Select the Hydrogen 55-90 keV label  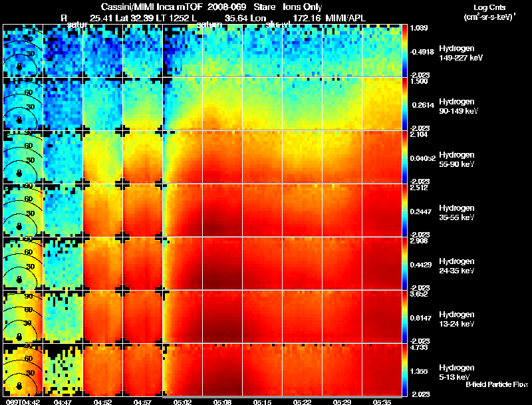click(457, 160)
